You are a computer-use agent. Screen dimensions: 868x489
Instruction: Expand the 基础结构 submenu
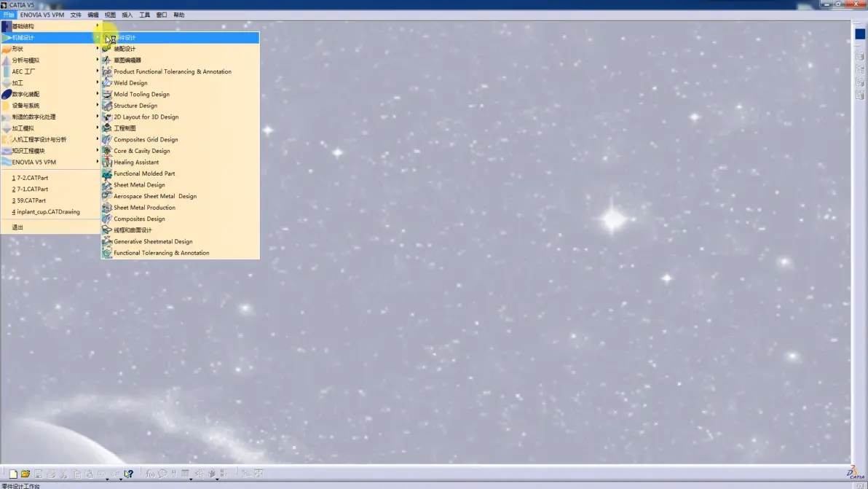click(x=50, y=26)
